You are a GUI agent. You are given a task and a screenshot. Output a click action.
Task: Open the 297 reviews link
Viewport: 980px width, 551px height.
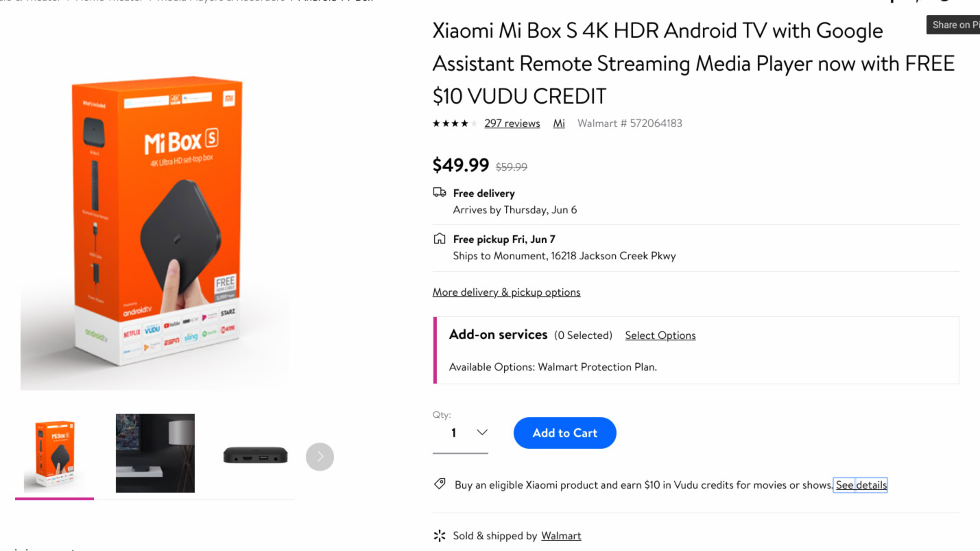coord(512,124)
